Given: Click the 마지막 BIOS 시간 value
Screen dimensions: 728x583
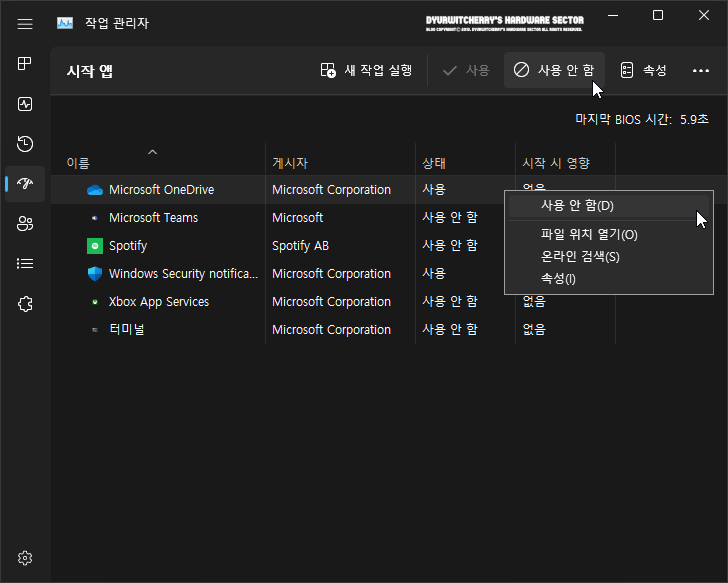Looking at the screenshot, I should click(694, 120).
